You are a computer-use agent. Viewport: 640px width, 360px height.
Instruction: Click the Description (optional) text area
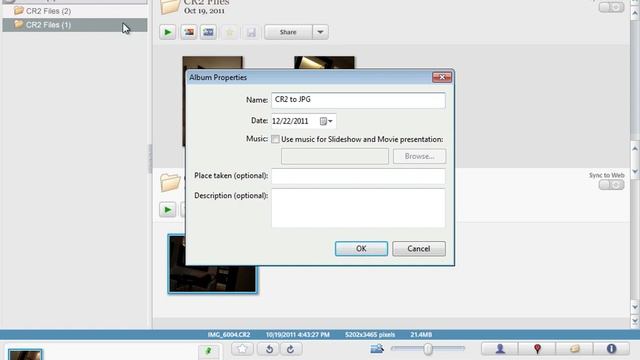click(x=358, y=208)
